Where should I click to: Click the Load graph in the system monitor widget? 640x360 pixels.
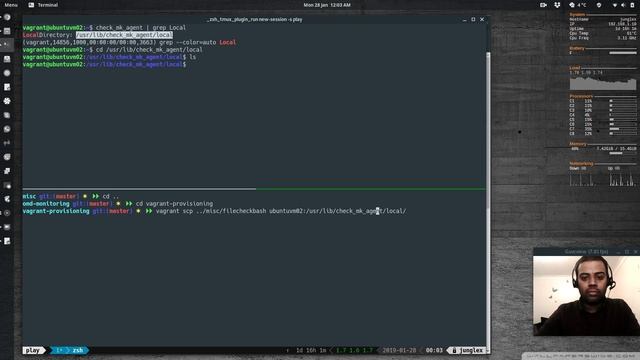603,83
